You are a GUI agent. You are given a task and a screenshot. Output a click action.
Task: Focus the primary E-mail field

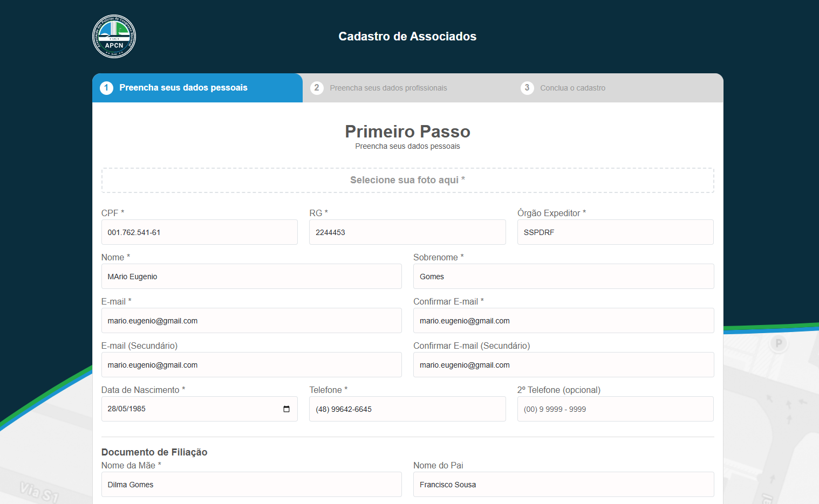251,321
